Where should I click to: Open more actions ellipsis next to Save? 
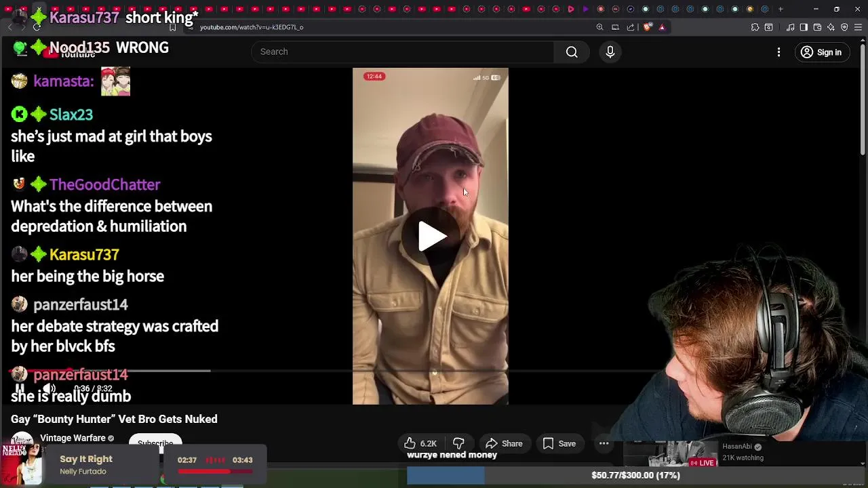(x=604, y=444)
